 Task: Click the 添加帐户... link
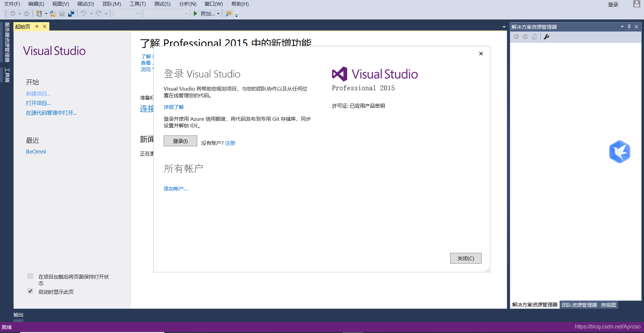coord(176,188)
